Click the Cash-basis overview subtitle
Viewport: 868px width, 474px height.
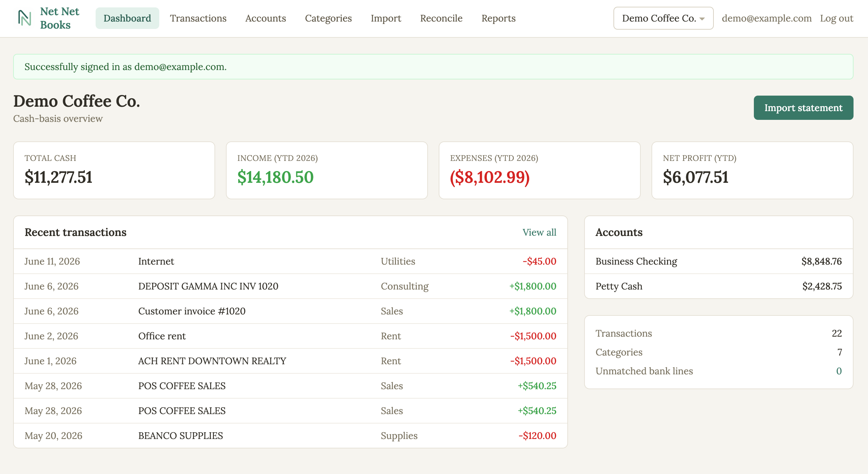click(x=58, y=119)
